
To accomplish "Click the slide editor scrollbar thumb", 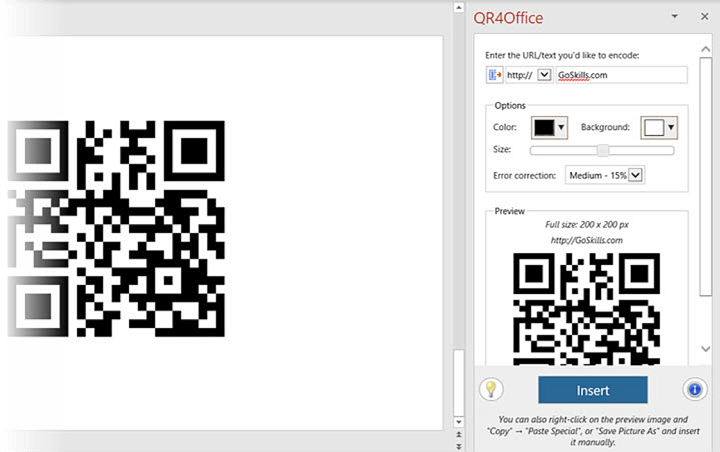I will (x=458, y=382).
